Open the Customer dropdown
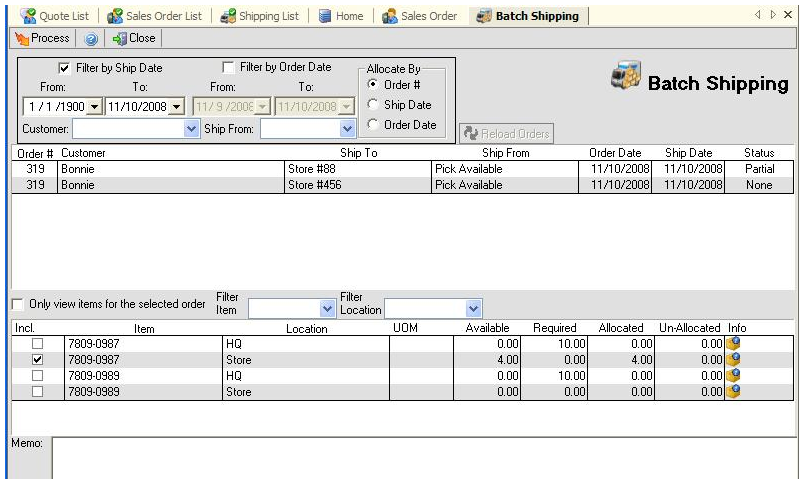Viewport: 806px width, 486px height. pyautogui.click(x=192, y=129)
